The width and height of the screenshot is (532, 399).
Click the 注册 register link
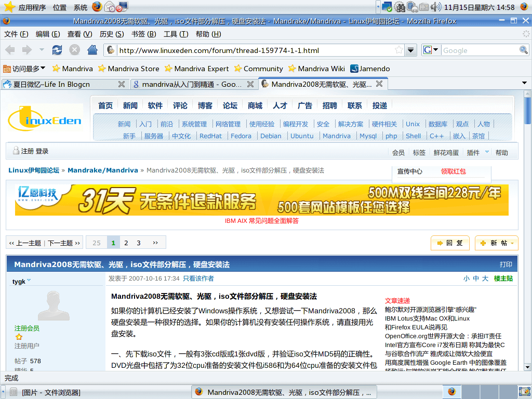27,151
